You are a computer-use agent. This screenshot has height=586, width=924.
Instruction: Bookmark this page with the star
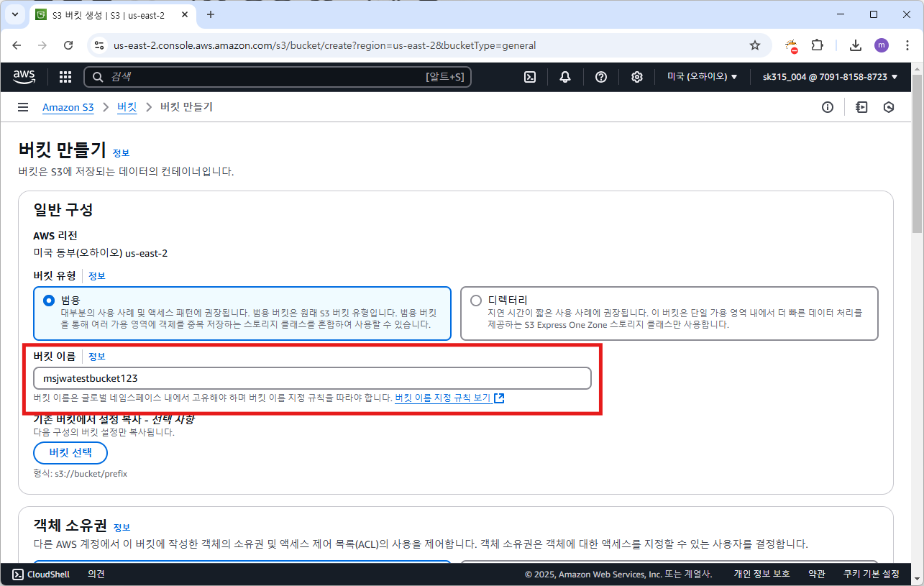[x=755, y=45]
